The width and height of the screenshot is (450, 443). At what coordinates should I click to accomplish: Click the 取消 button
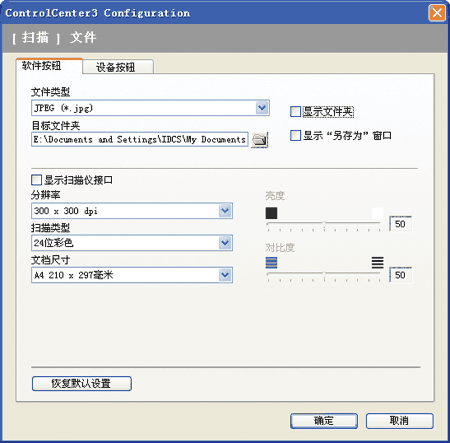coord(399,421)
